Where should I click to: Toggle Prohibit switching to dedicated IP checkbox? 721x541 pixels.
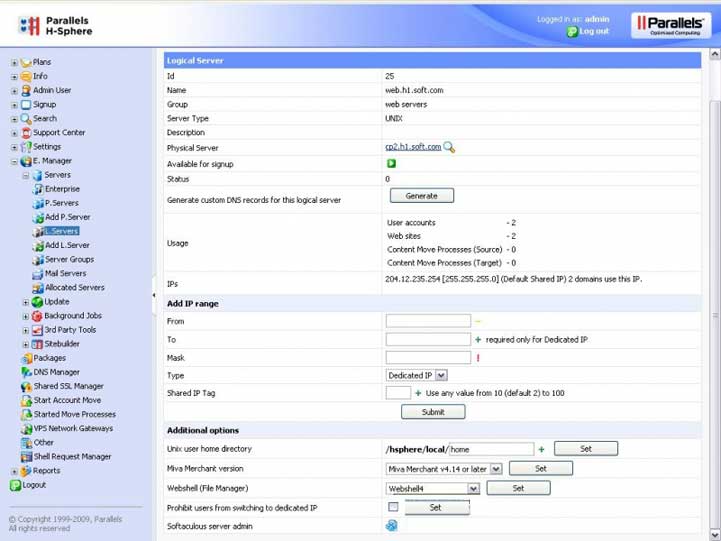[x=393, y=507]
